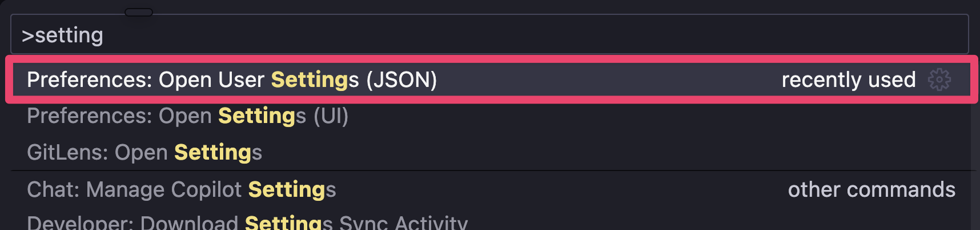The image size is (980, 230).
Task: Click the "other commands" group label
Action: click(x=871, y=189)
